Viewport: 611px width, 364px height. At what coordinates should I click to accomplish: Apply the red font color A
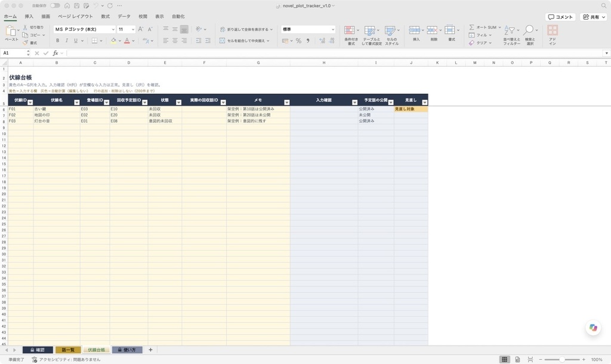click(x=126, y=41)
